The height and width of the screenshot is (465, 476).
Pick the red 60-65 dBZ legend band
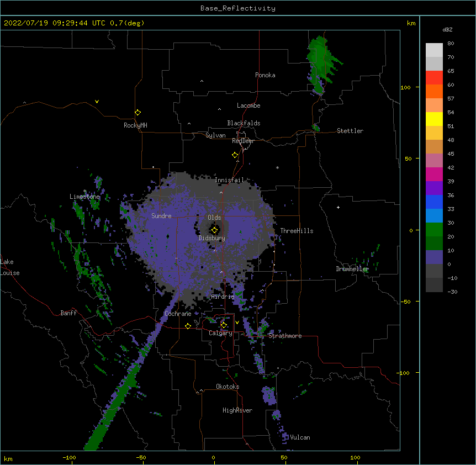coord(434,78)
